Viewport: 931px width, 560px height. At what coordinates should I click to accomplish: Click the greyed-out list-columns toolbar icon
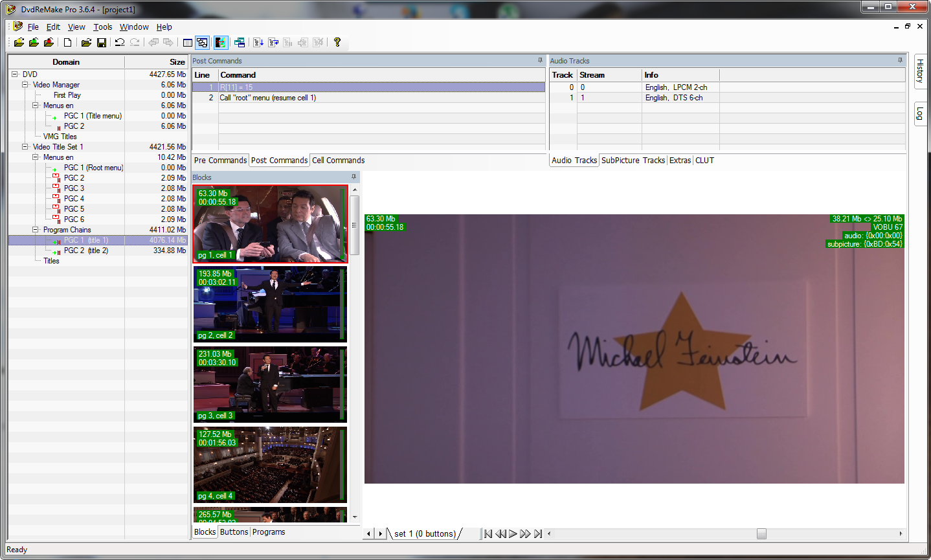288,42
